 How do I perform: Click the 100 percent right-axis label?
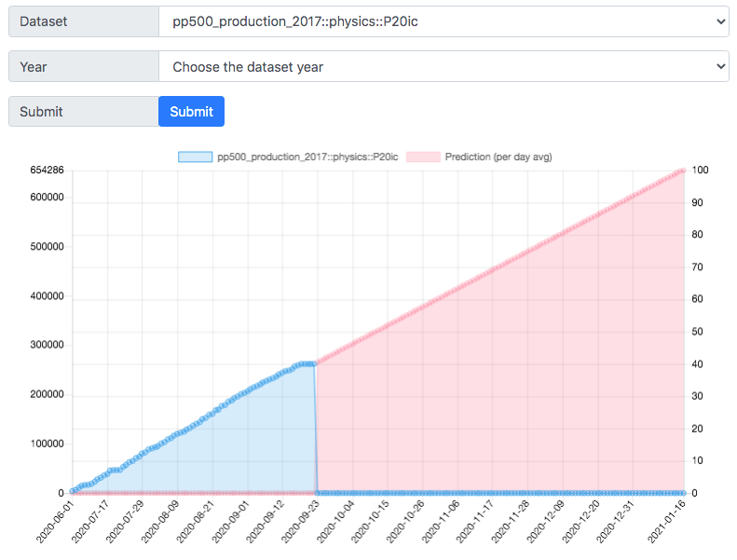(x=700, y=171)
